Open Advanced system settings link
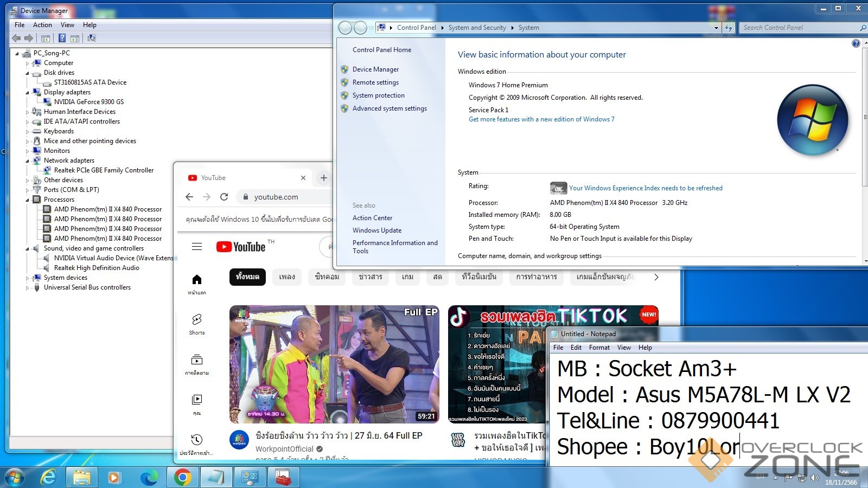Viewport: 868px width, 488px height. pos(390,108)
